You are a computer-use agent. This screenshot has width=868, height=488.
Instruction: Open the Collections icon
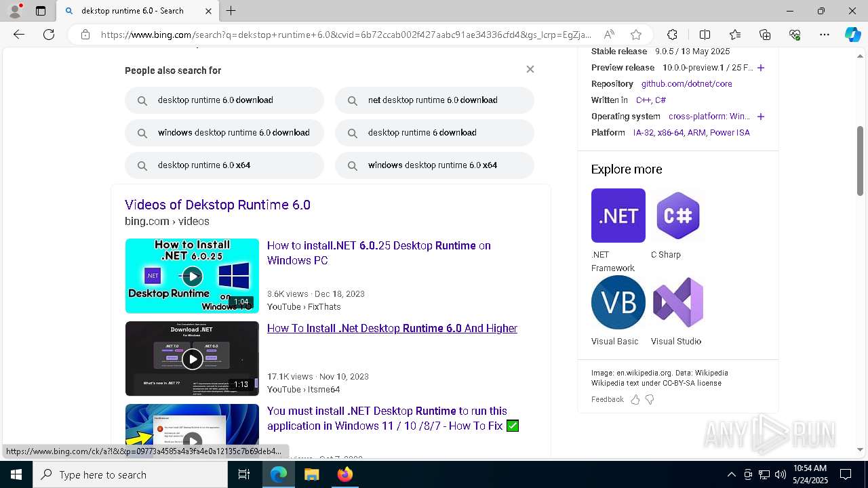[x=765, y=35]
